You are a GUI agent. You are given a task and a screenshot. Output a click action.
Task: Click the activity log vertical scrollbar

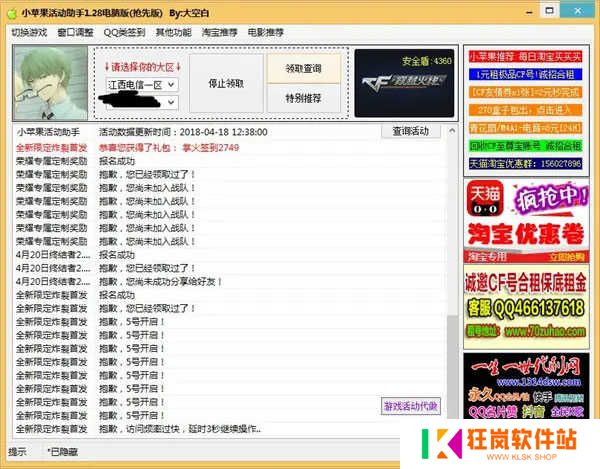452,280
